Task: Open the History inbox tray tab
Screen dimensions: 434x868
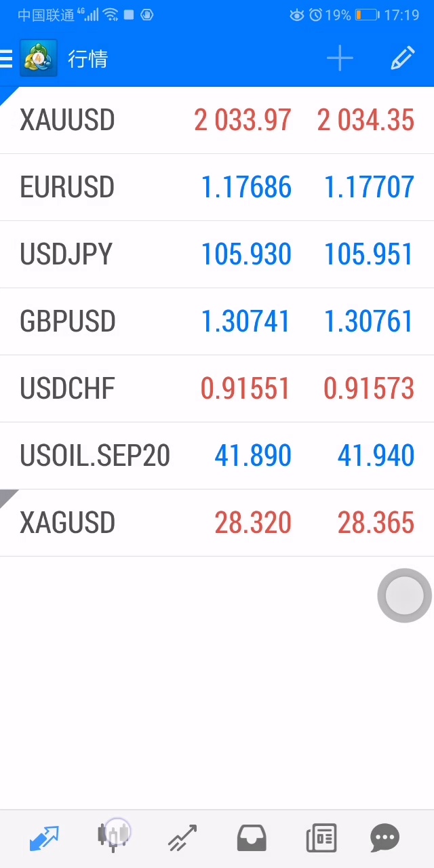Action: tap(252, 838)
